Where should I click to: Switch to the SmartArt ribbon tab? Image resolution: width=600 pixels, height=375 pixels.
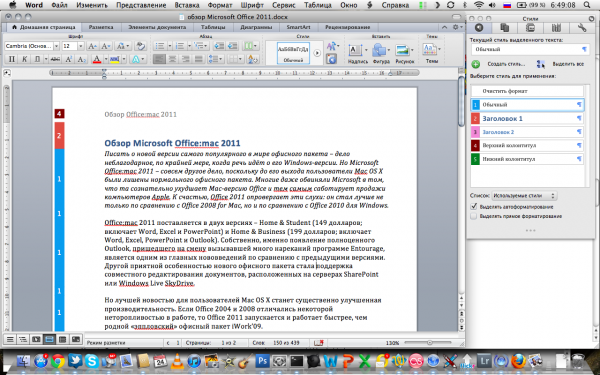tap(298, 27)
